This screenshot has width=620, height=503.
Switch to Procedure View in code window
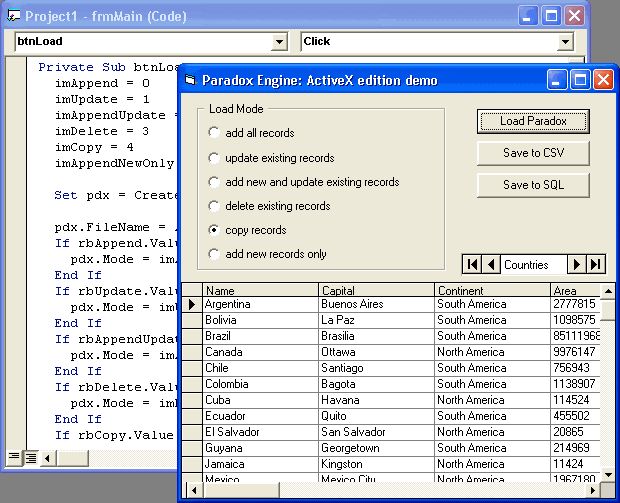coord(14,457)
